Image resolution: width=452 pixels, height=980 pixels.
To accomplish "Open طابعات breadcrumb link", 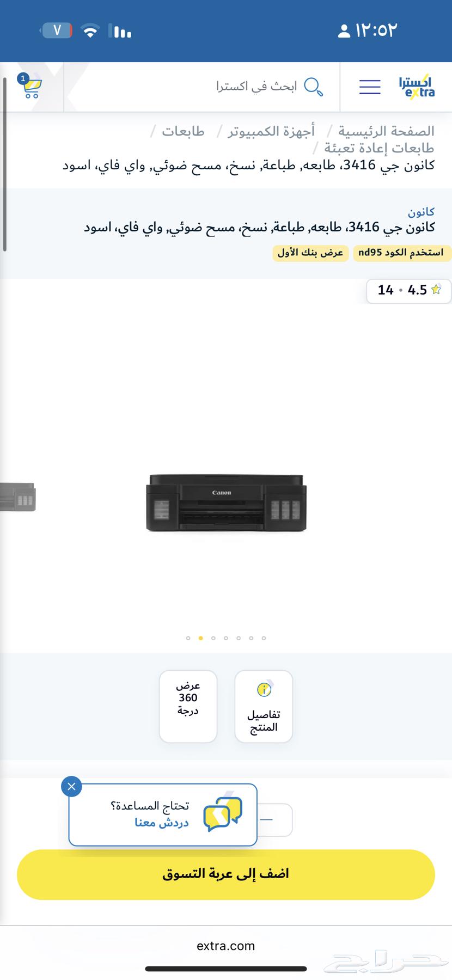I will (x=183, y=131).
